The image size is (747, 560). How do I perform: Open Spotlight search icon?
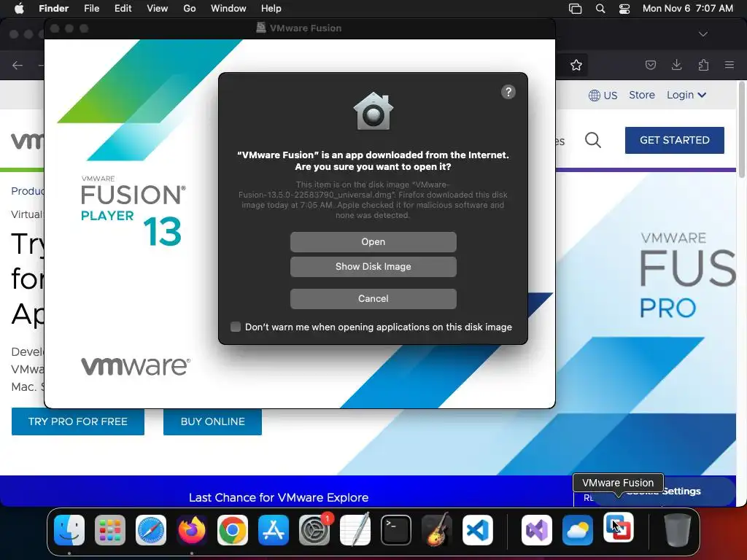tap(600, 9)
